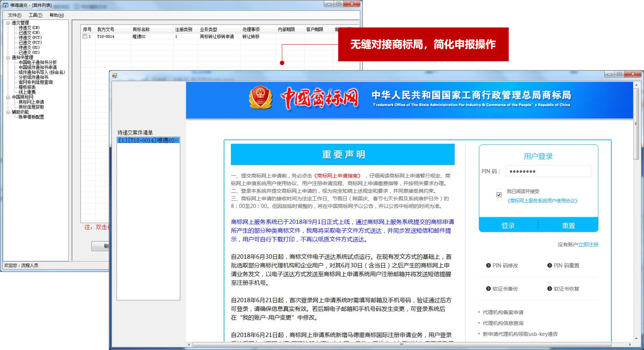Collapse the 递交管理 tree node
Screen dimensions: 644x350
8,23
